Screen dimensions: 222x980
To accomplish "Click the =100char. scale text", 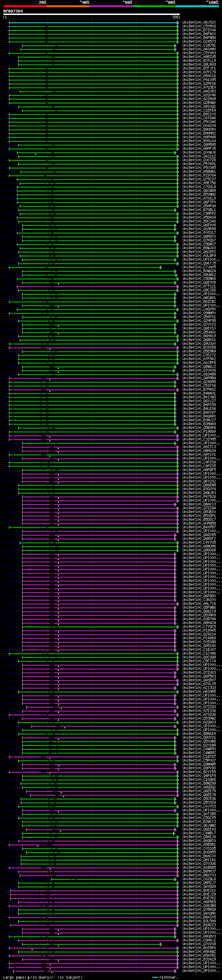I will point(169,977).
